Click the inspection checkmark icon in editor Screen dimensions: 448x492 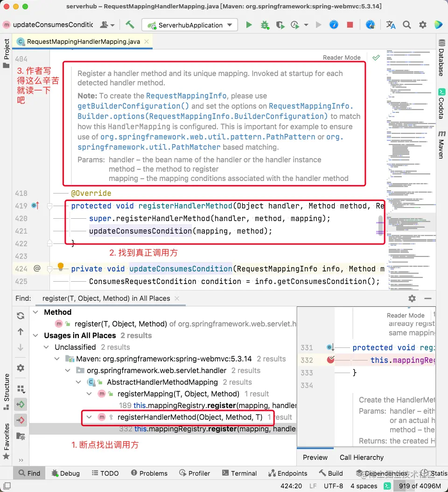click(376, 58)
